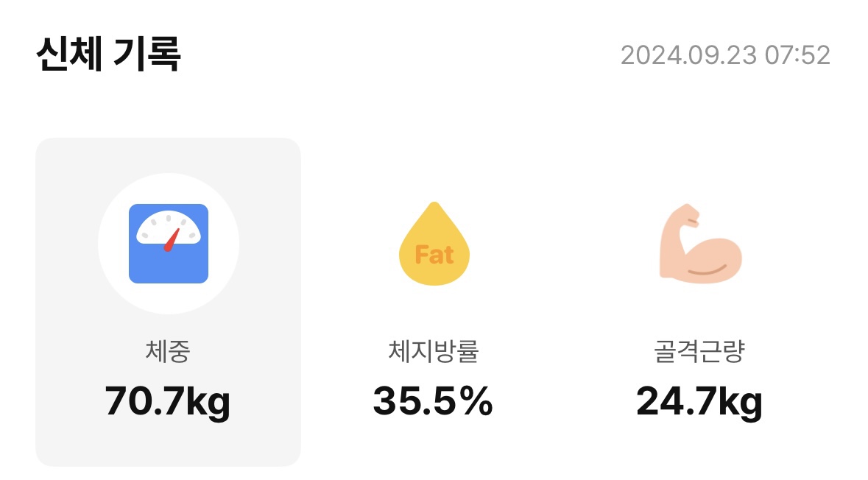
Task: Open the 70.7kg weight value
Action: click(168, 400)
